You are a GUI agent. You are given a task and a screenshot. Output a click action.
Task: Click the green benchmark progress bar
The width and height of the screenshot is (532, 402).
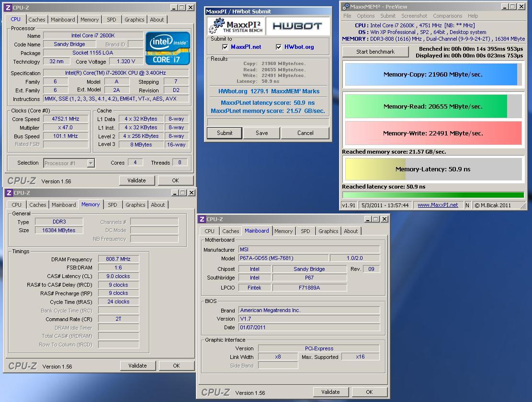coord(433,195)
